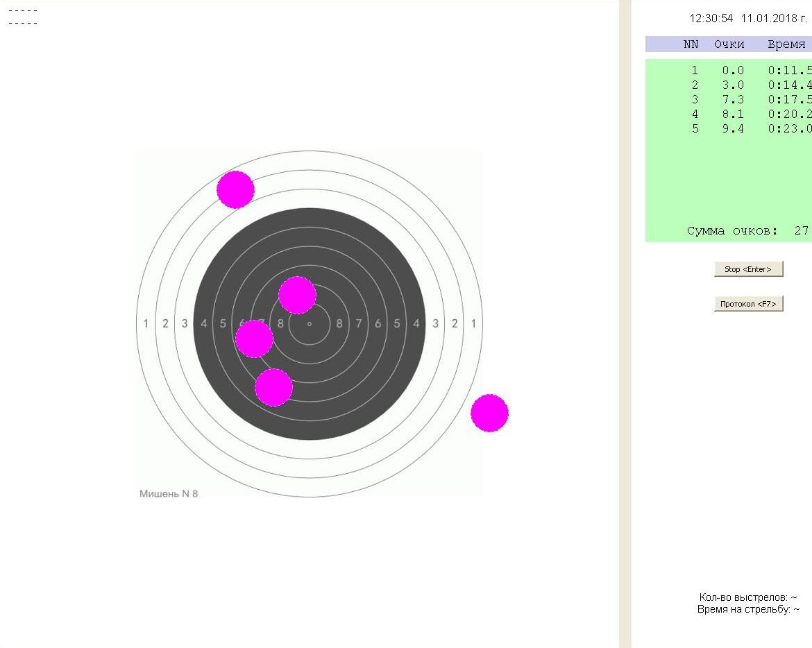Select shot row 5 with score 9.4
This screenshot has height=648, width=812.
coord(732,129)
